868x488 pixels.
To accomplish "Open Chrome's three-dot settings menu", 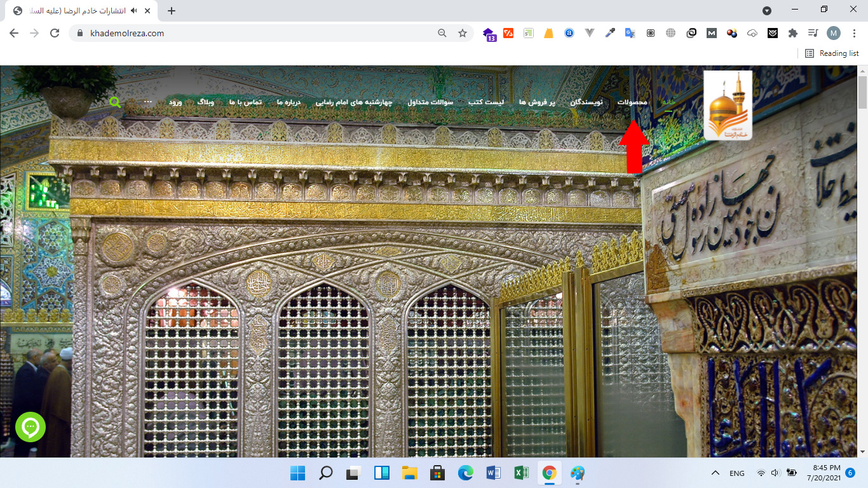I will [x=853, y=32].
